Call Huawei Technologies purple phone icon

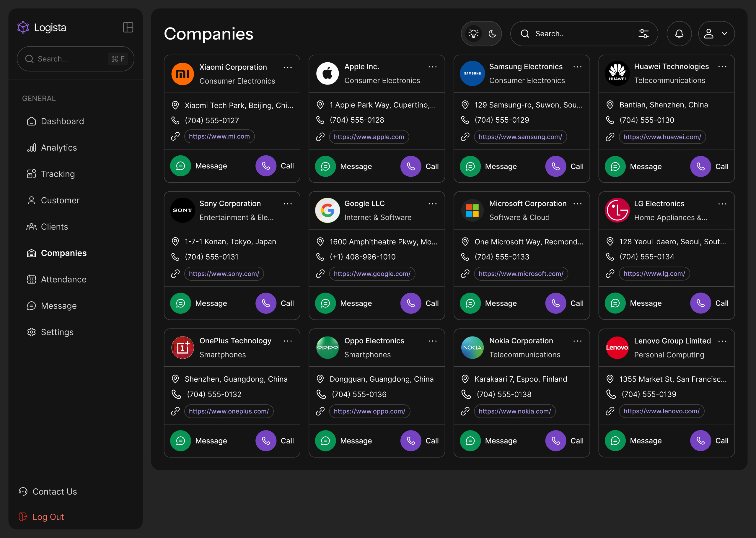point(701,166)
